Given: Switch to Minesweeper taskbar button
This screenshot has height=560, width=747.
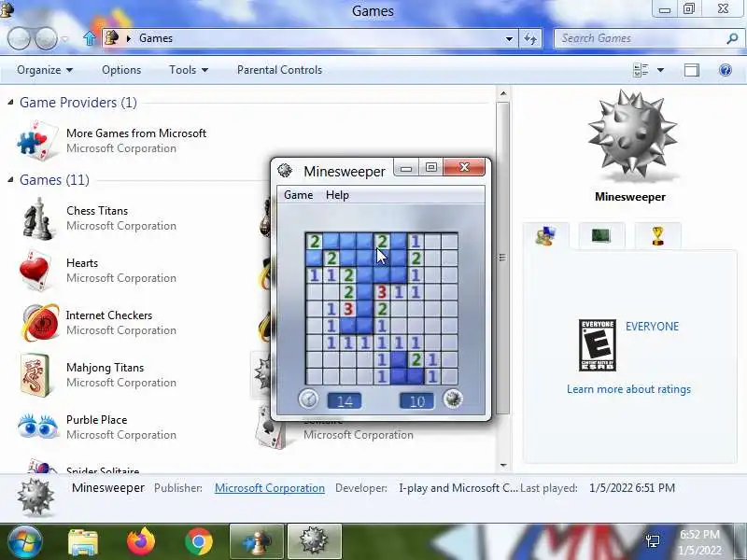Looking at the screenshot, I should click(315, 542).
